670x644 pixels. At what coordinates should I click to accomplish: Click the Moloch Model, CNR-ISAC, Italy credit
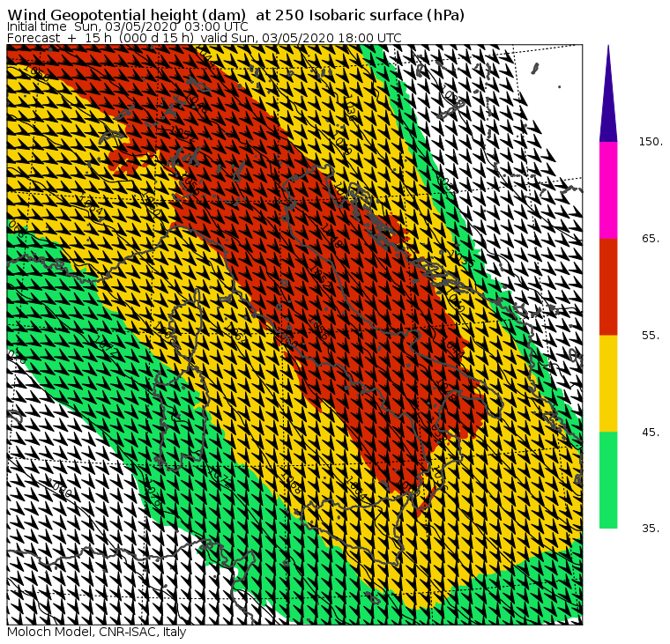(x=97, y=632)
